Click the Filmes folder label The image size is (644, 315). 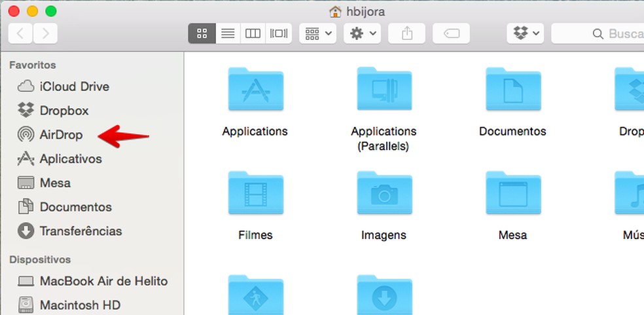point(255,235)
